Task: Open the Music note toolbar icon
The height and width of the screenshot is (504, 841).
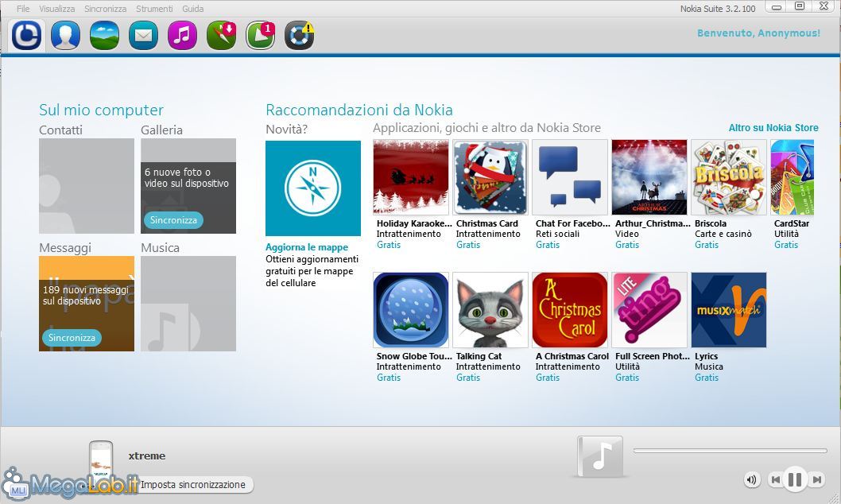Action: click(x=182, y=36)
